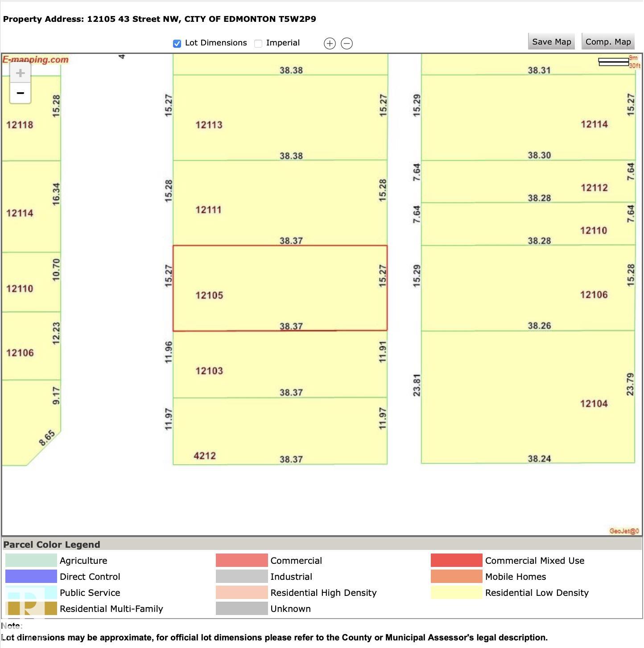Zoom in with the map plus control
Image resolution: width=644 pixels, height=648 pixels.
pyautogui.click(x=20, y=73)
